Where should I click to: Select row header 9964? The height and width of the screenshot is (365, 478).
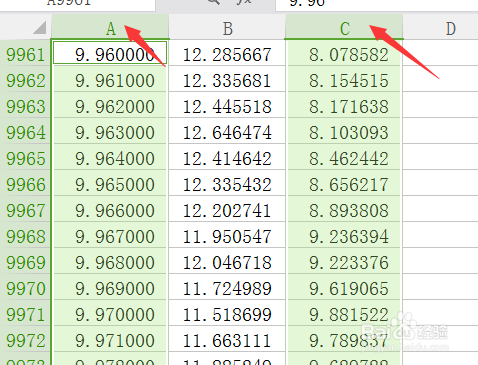coord(25,132)
